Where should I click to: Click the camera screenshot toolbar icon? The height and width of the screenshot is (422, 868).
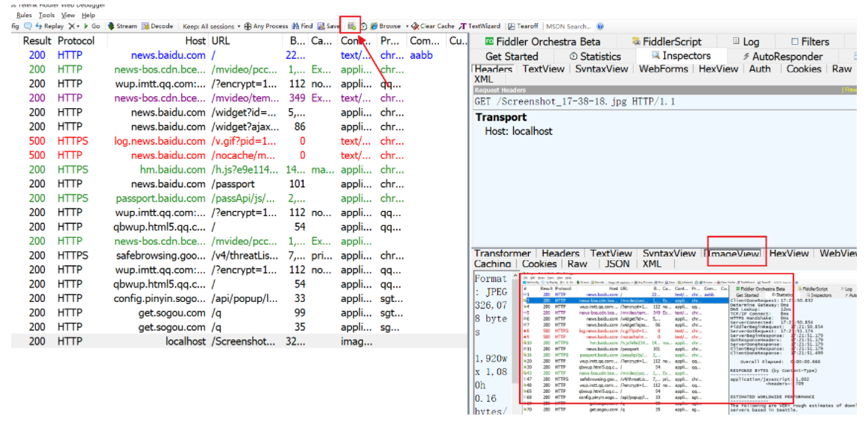point(351,26)
